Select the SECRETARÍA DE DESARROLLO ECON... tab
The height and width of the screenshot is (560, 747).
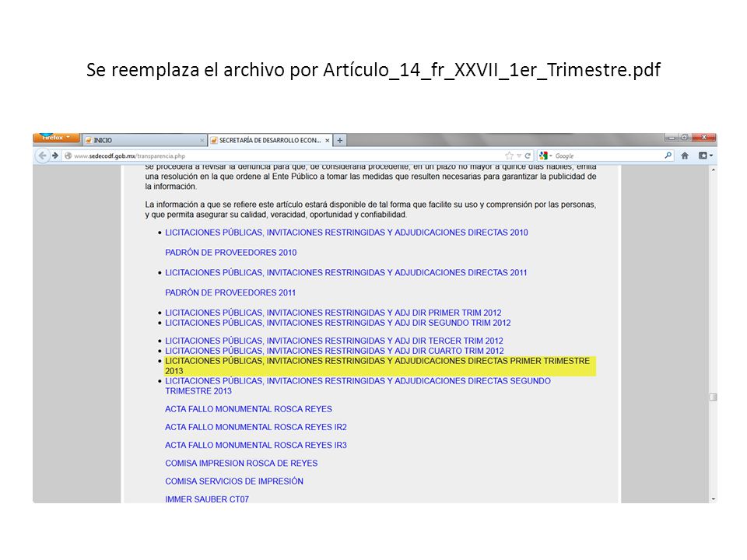[x=270, y=140]
